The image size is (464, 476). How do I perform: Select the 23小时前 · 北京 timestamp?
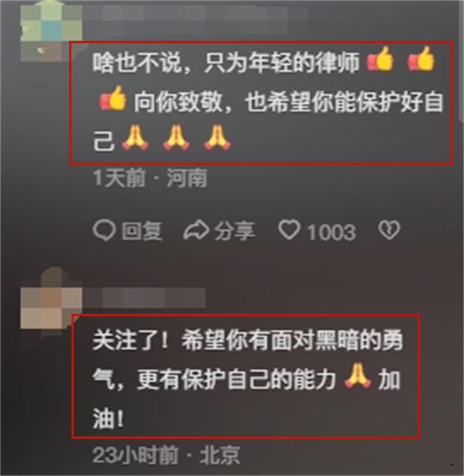click(x=166, y=455)
